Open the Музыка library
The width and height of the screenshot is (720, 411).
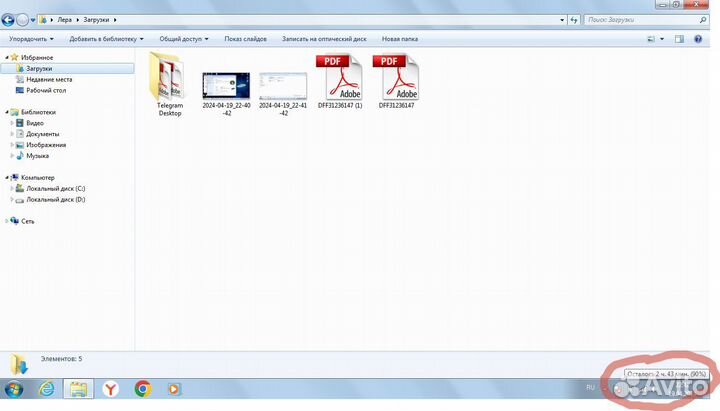click(37, 156)
